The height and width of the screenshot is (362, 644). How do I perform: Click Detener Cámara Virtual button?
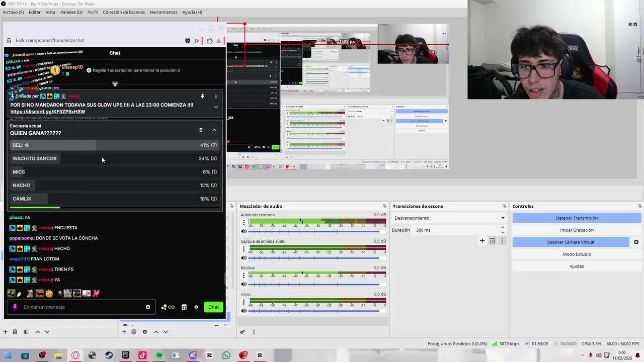[571, 242]
